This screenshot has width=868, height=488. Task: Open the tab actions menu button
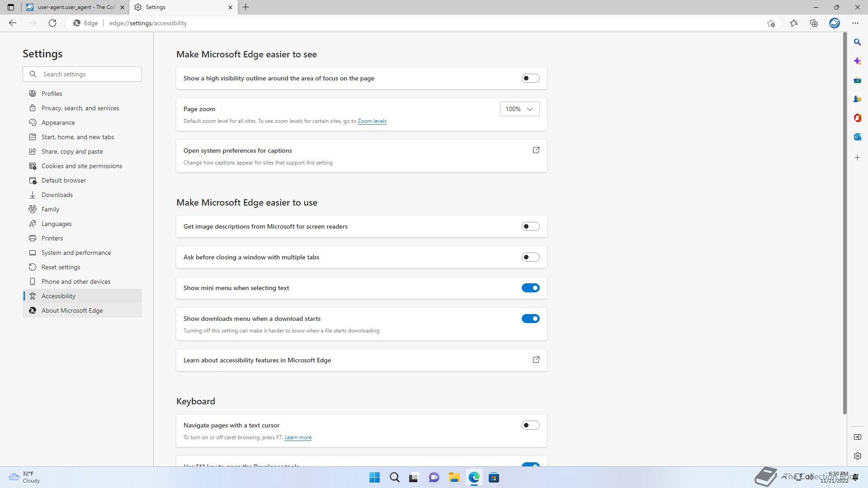(x=11, y=7)
